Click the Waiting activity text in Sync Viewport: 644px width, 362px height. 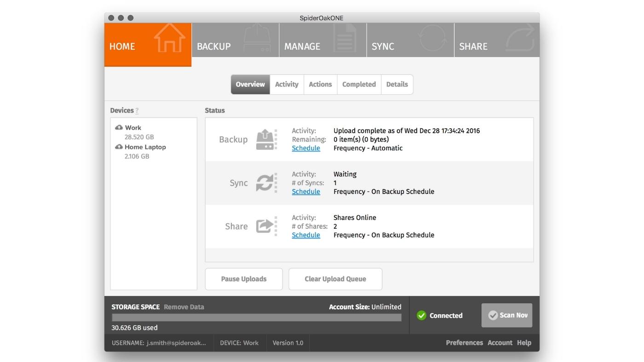[x=345, y=174]
